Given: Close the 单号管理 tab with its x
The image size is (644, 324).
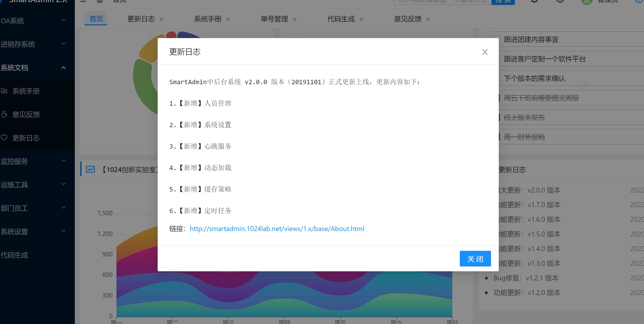Looking at the screenshot, I should point(295,20).
